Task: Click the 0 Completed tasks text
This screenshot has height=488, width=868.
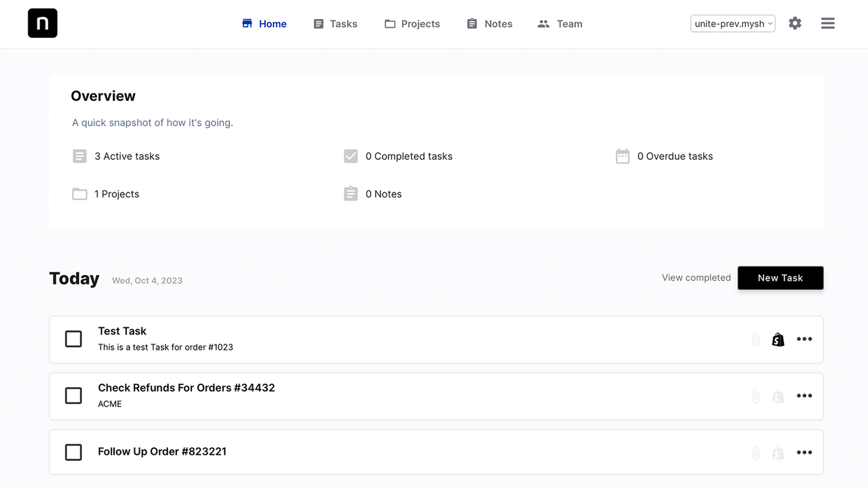Action: tap(409, 157)
